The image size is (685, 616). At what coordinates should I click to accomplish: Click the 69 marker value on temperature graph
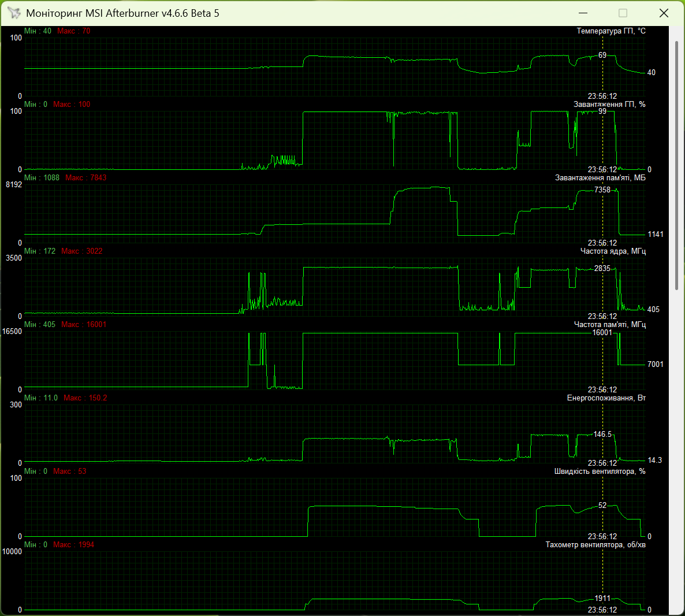pos(602,55)
